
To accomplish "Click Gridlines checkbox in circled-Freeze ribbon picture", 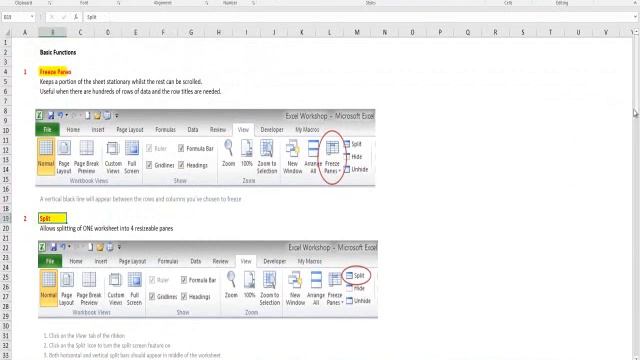I will (x=149, y=165).
